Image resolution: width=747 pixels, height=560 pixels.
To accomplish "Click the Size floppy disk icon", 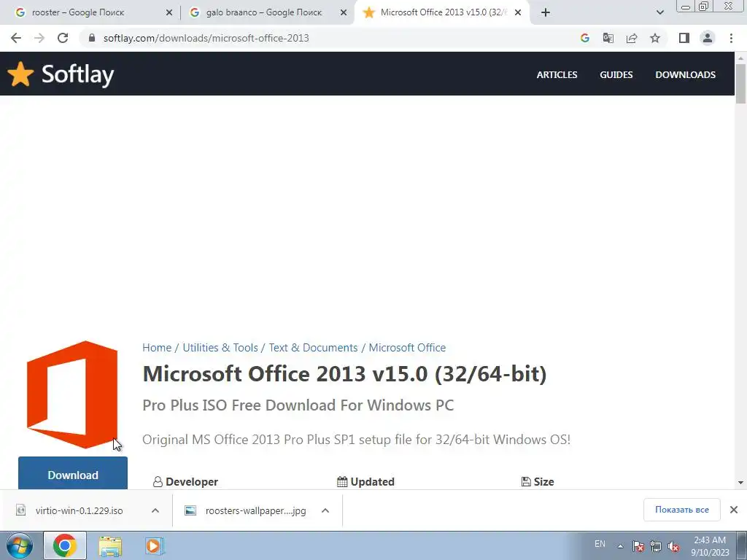I will click(526, 482).
